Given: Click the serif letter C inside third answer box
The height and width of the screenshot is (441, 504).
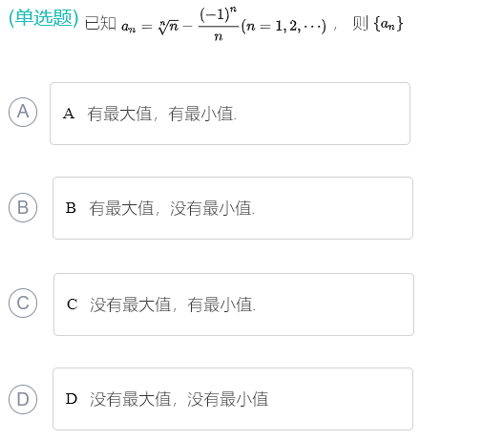Looking at the screenshot, I should click(x=73, y=304).
